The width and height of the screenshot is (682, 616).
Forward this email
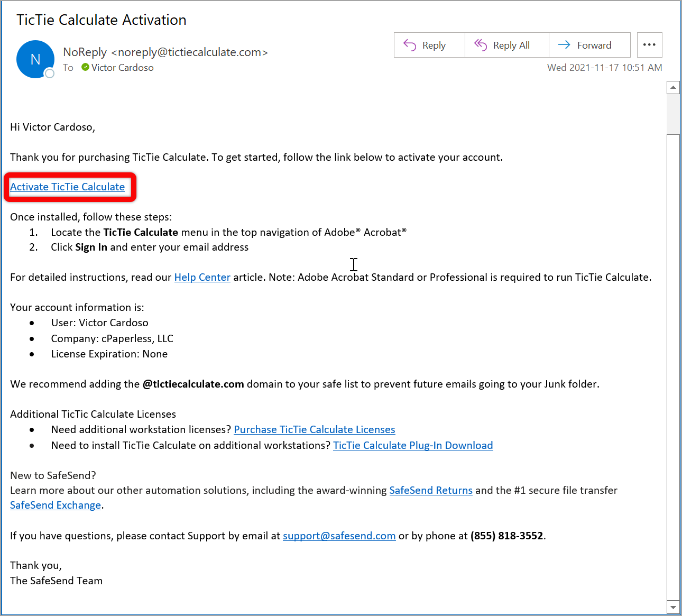pyautogui.click(x=589, y=45)
